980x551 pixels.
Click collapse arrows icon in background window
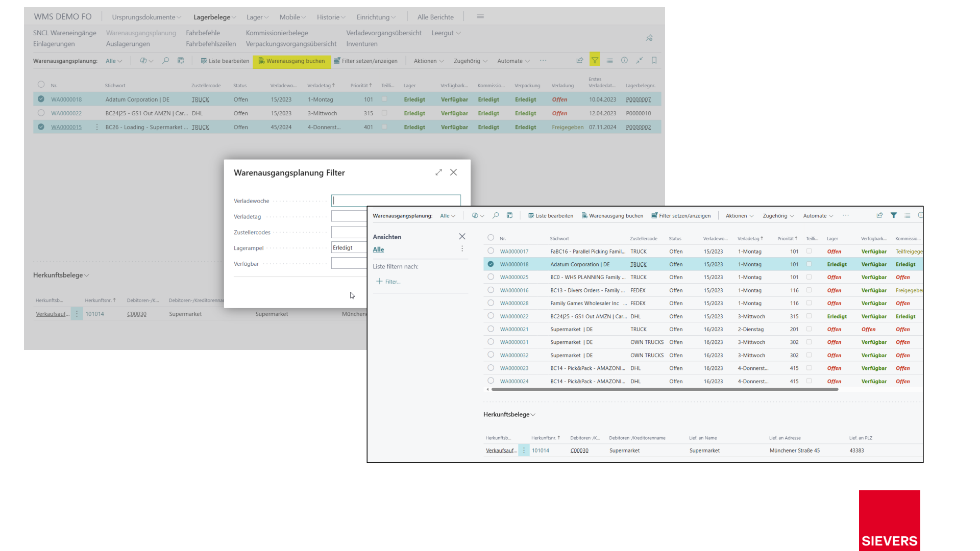pyautogui.click(x=639, y=60)
